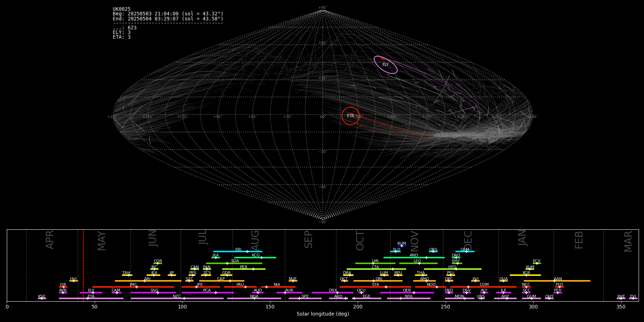644x322 pixels.
Task: Click the CTA shower label in timeline
Action: [x=375, y=267]
